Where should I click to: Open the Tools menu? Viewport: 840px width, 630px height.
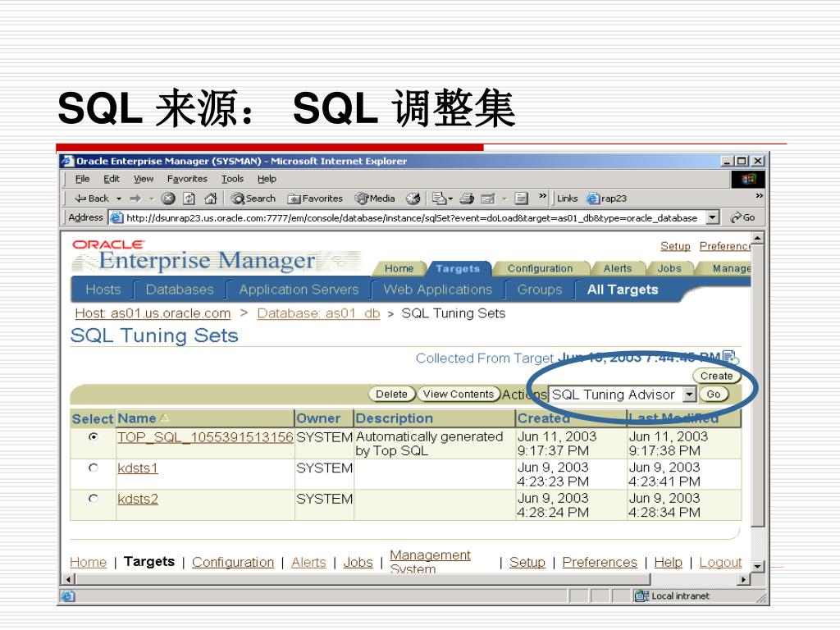232,179
